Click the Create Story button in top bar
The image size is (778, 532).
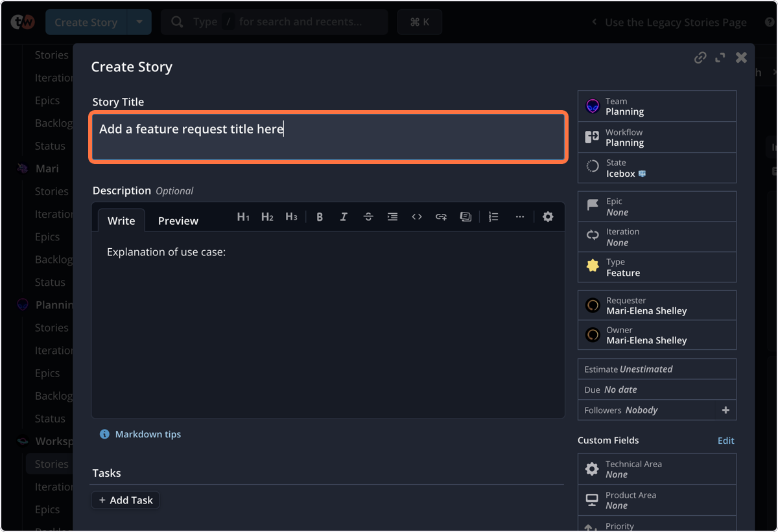[x=86, y=22]
